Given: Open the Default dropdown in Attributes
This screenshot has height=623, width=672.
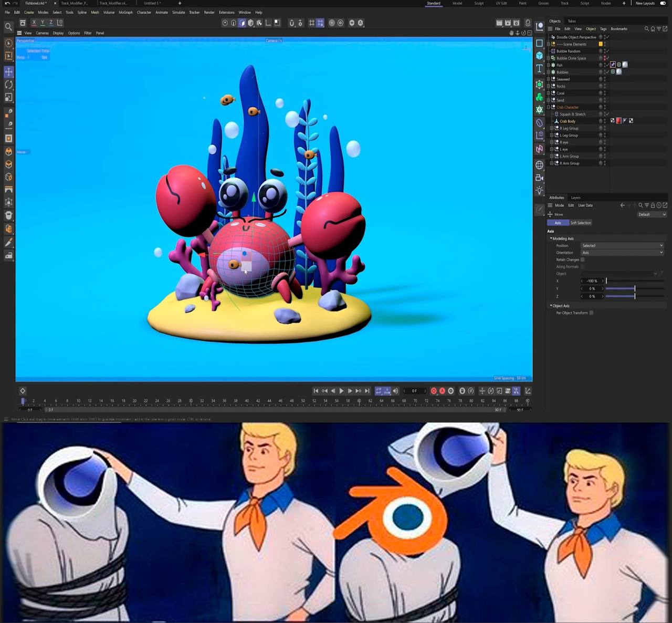Looking at the screenshot, I should pos(652,214).
